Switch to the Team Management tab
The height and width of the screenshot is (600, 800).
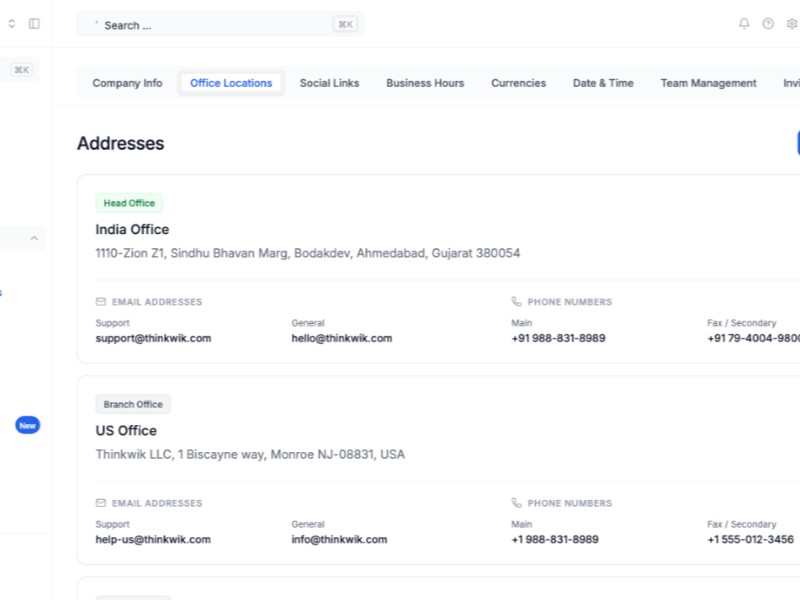pos(708,83)
